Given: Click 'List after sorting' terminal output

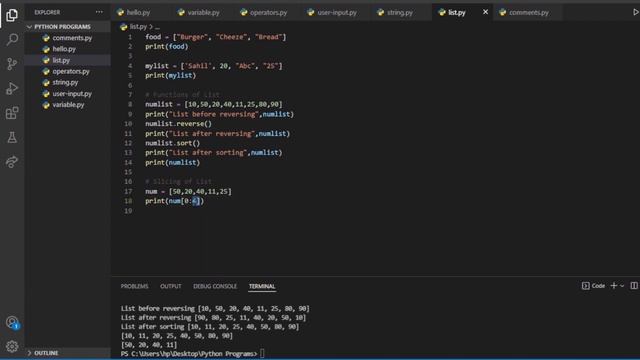Looking at the screenshot, I should pyautogui.click(x=210, y=327).
